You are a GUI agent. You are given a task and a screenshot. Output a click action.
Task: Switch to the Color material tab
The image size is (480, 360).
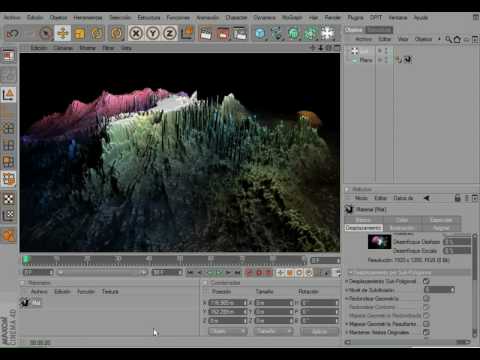click(x=402, y=220)
